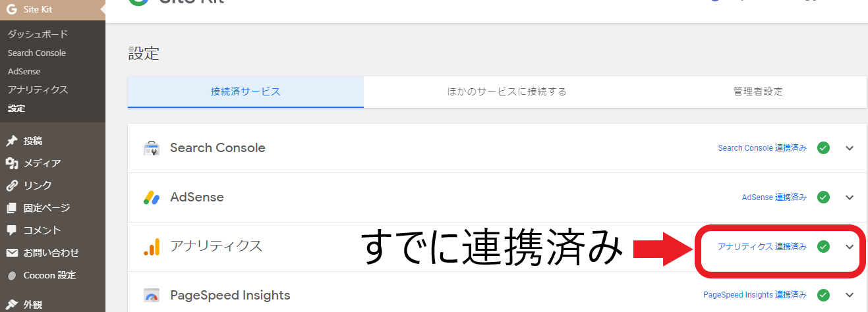Expand the アナリティクス settings row
Screen dimensions: 868x312
click(x=850, y=247)
